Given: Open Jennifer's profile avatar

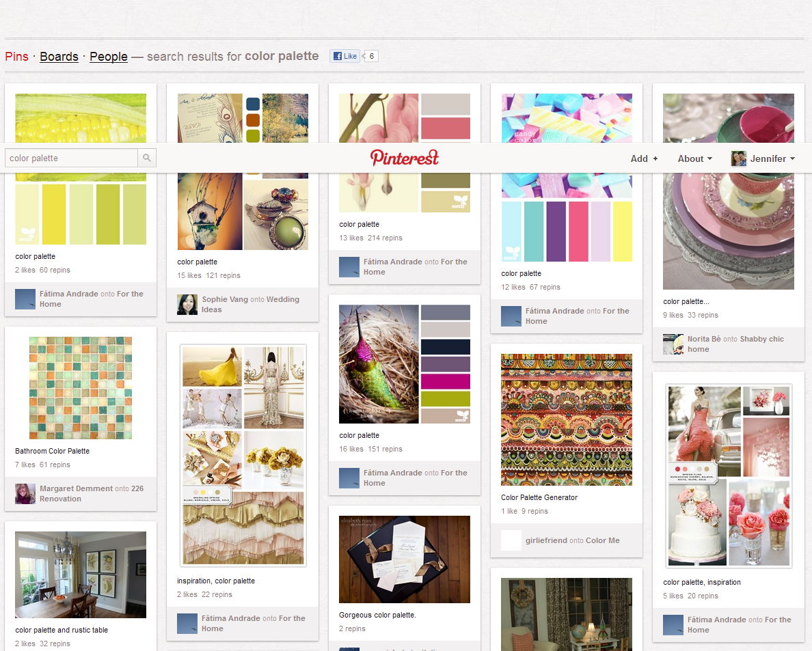Looking at the screenshot, I should 739,158.
